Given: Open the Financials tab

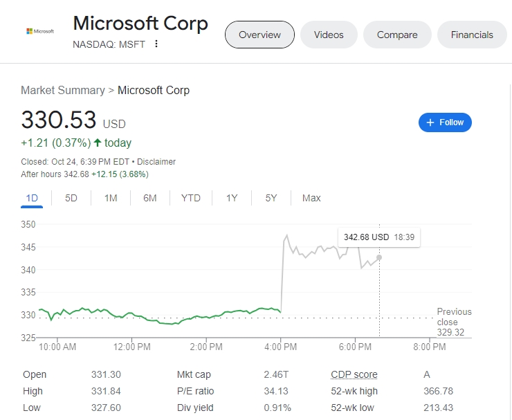Looking at the screenshot, I should coord(472,35).
